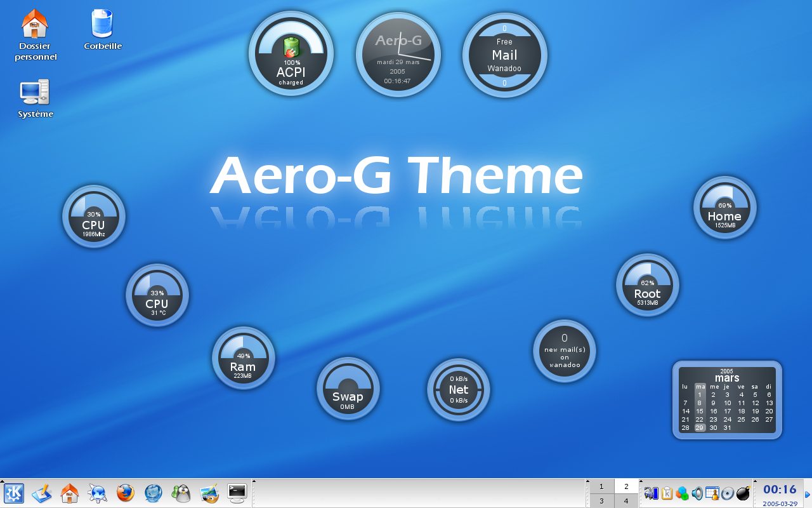Click the blue panel hide arrow
The image size is (812, 508).
(x=808, y=494)
